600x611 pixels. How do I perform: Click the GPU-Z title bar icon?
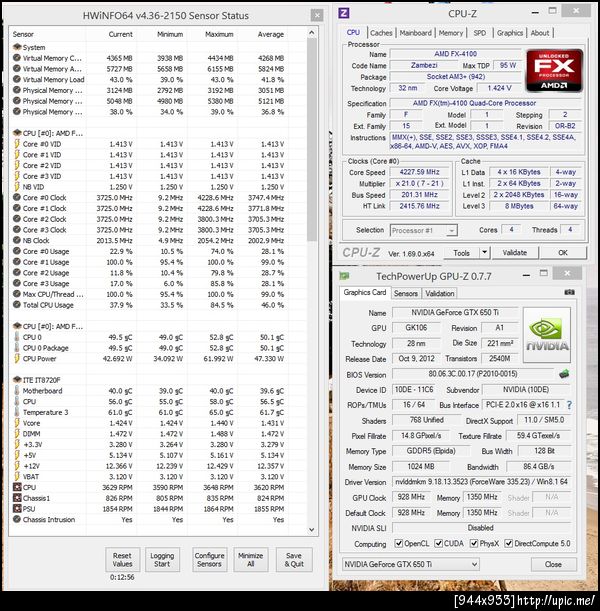[x=344, y=276]
